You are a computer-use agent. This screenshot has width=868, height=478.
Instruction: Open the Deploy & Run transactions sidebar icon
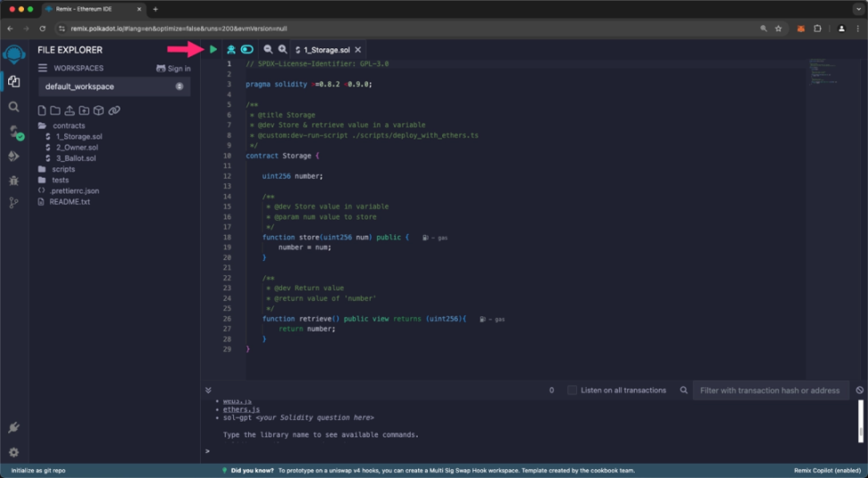point(13,156)
